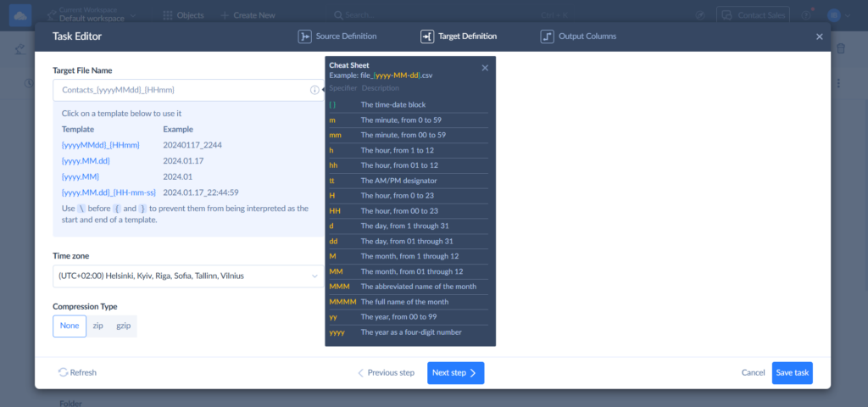Screen dimensions: 868x407
Task: Switch to Source Definition step
Action: [x=337, y=36]
